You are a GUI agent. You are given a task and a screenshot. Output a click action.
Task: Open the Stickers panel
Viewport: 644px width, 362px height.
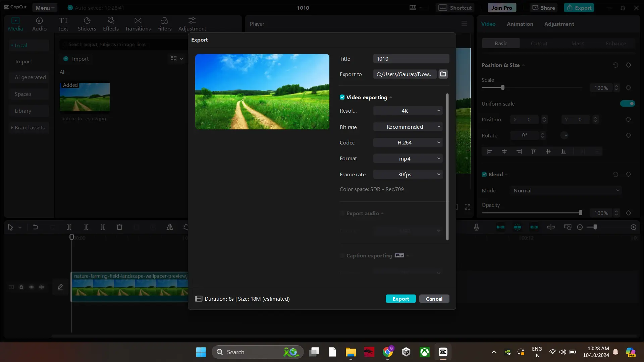87,24
